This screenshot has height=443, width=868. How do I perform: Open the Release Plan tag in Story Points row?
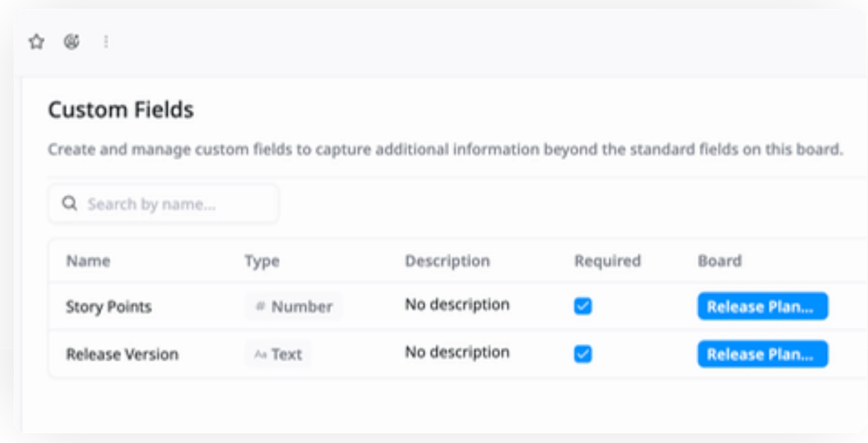(x=763, y=306)
